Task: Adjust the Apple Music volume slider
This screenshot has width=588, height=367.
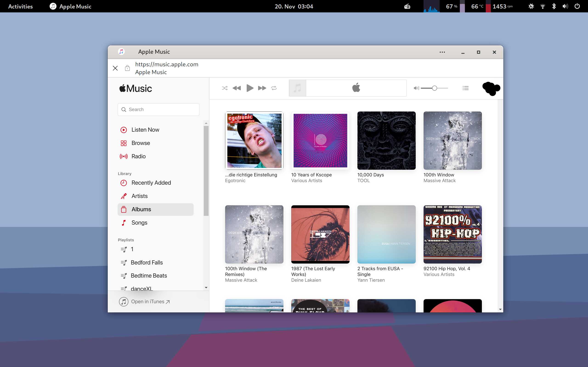Action: click(434, 88)
